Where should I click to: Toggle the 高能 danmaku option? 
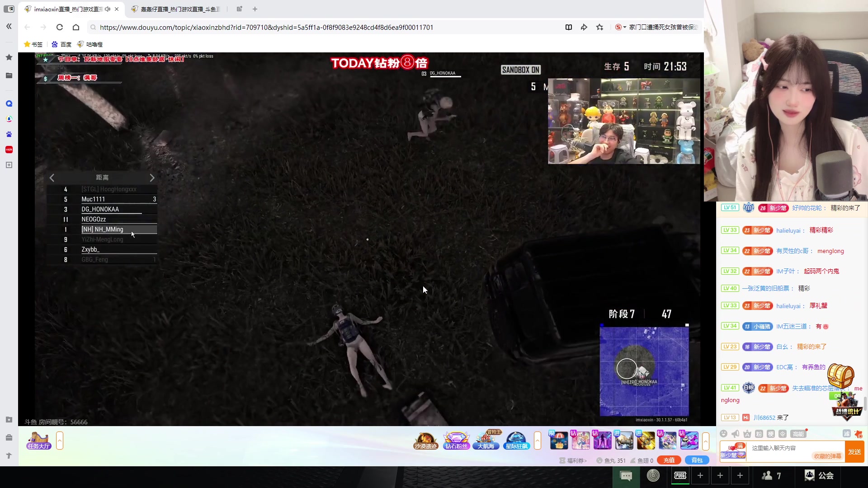click(x=799, y=434)
